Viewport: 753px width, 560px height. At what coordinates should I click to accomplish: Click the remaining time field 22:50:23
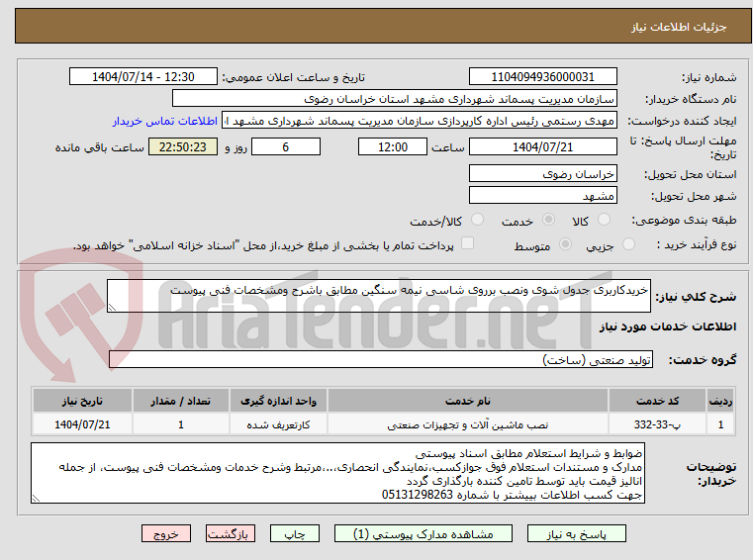[x=183, y=147]
